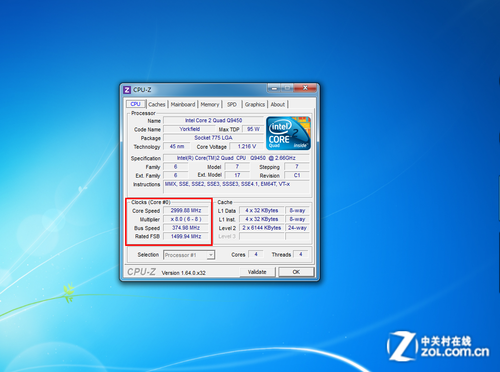Select the Memory tab
Screen dimensions: 500x372
210,104
